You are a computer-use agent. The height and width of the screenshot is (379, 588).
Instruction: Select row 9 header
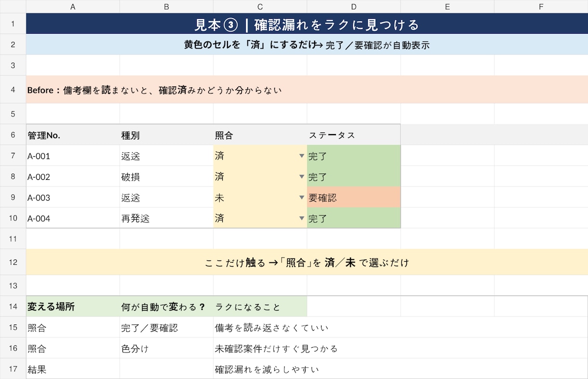(x=13, y=197)
